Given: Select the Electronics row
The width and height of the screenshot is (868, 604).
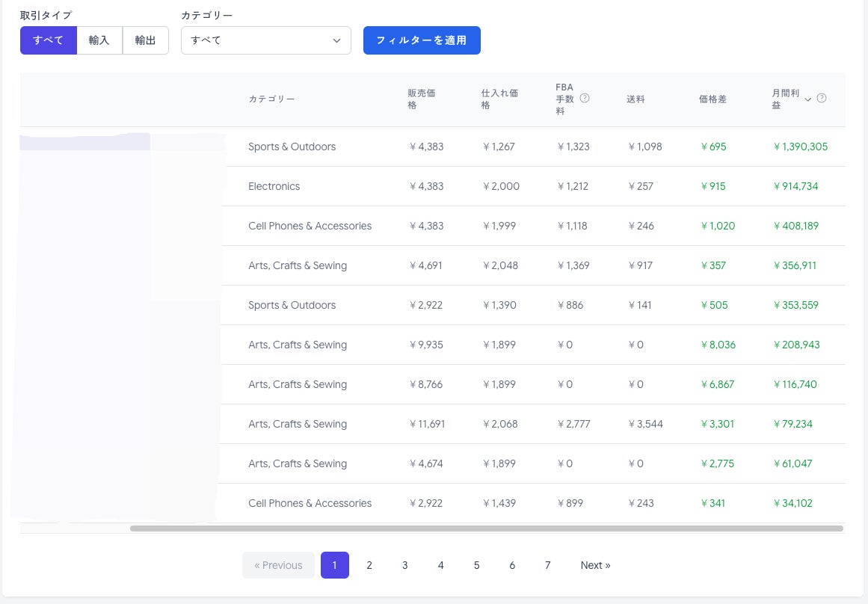Looking at the screenshot, I should tap(432, 186).
